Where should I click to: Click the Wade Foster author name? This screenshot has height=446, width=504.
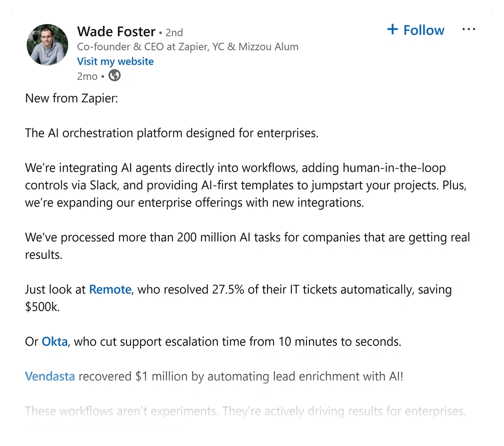point(116,31)
